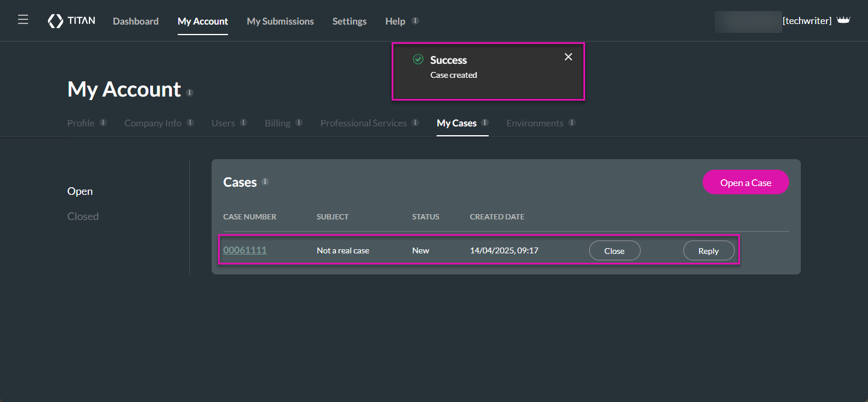868x402 pixels.
Task: Click the info icon next to Cases title
Action: tap(265, 182)
